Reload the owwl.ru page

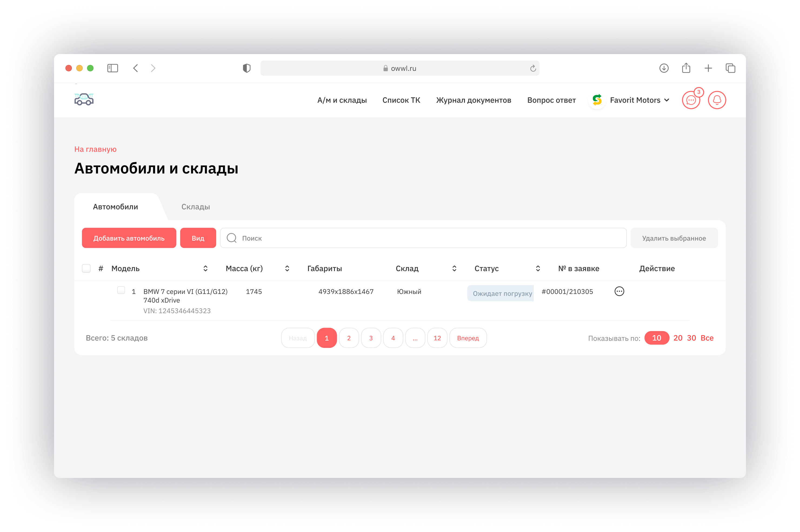coord(533,68)
